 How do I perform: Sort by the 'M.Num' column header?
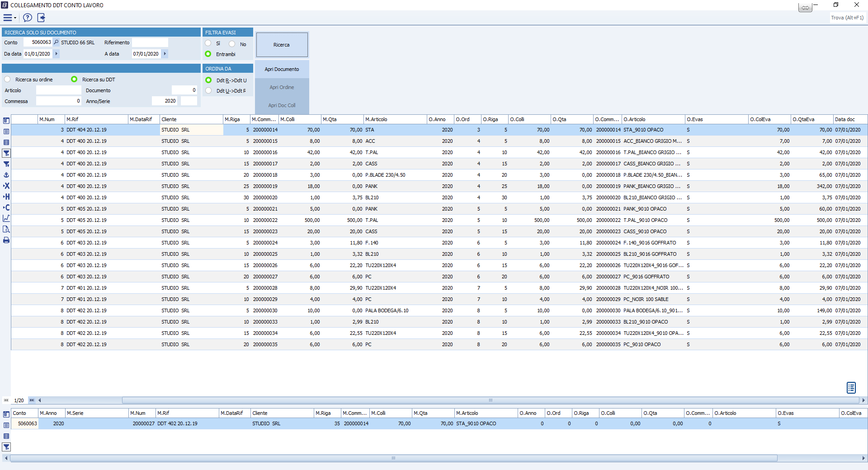click(x=51, y=119)
